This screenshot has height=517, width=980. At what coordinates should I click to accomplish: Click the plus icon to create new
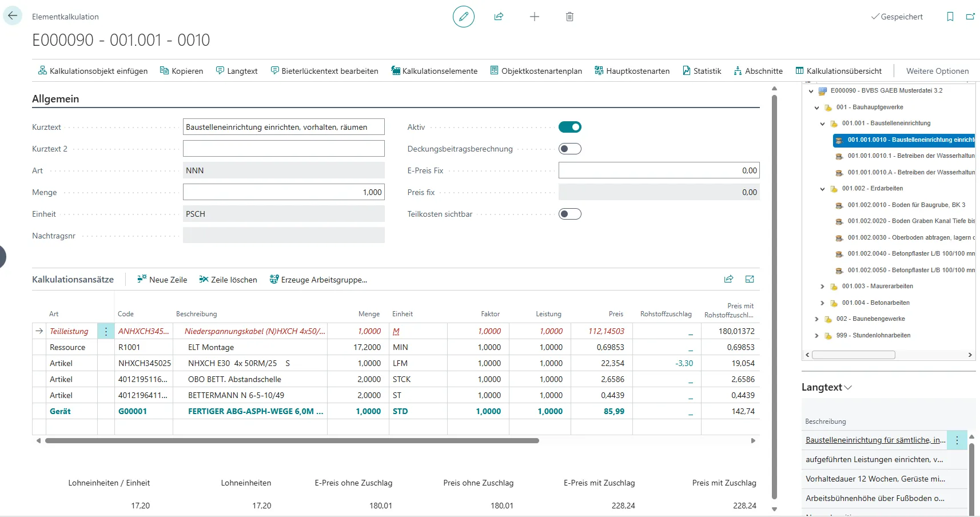point(534,17)
